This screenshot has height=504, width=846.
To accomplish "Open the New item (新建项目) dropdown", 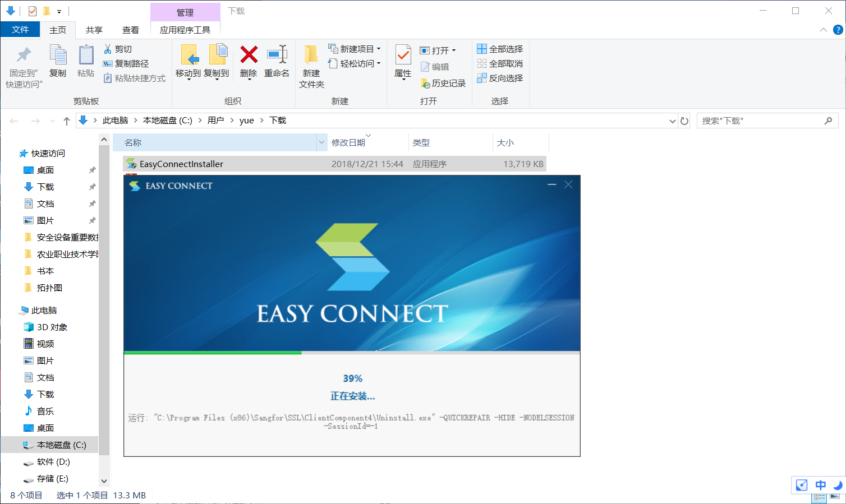I will 355,49.
